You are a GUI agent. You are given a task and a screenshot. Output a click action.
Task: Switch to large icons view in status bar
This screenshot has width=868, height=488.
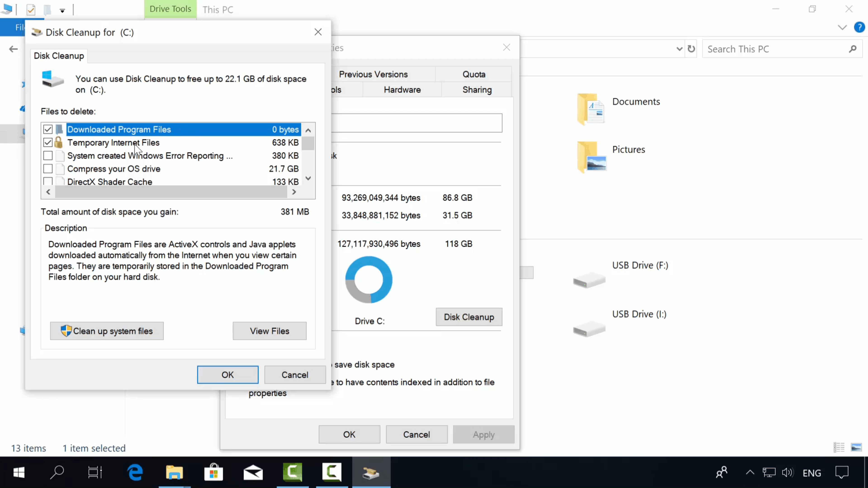click(x=856, y=448)
